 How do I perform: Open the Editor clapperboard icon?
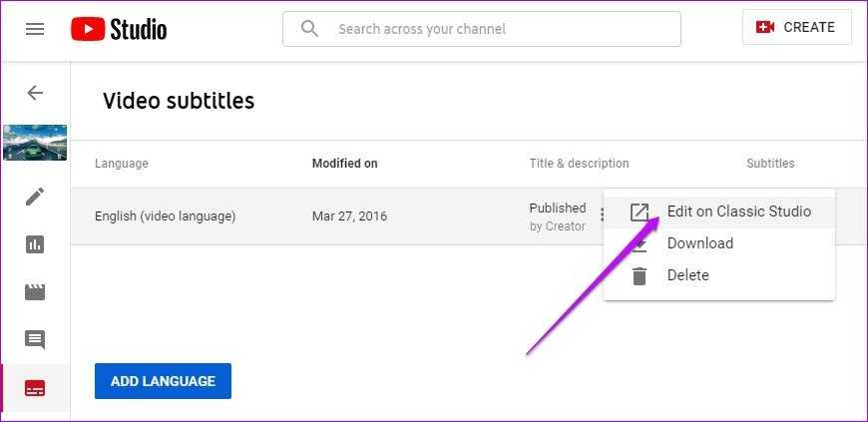(x=35, y=292)
